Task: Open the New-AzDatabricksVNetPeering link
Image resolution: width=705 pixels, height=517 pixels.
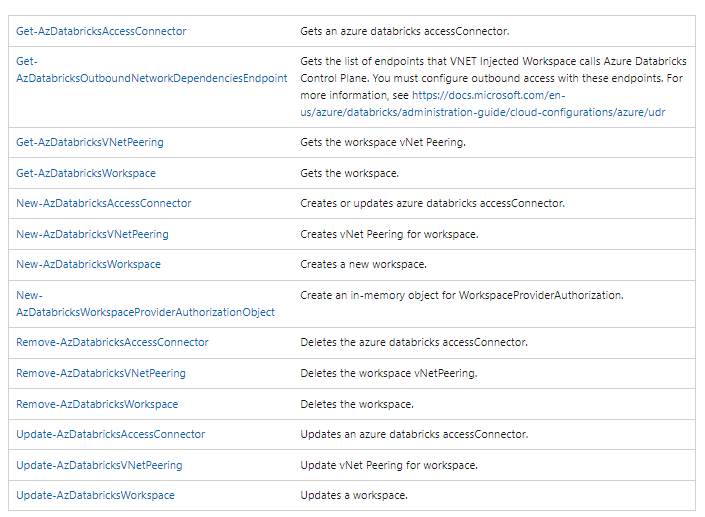Action: pyautogui.click(x=93, y=234)
